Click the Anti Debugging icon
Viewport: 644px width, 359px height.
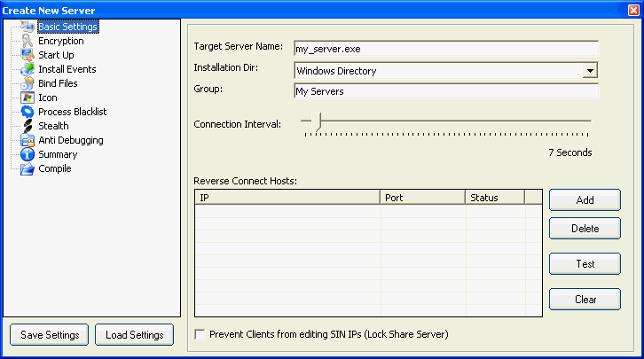[27, 140]
